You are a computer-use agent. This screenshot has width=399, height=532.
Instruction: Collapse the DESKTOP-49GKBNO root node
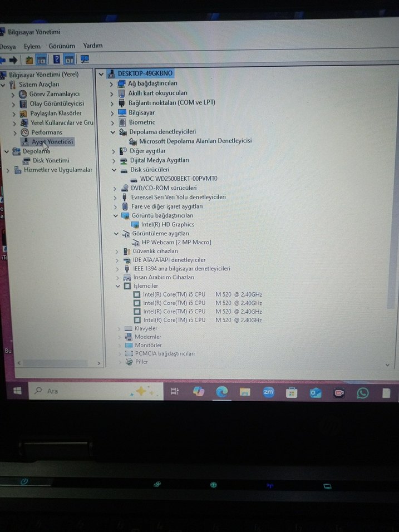101,74
